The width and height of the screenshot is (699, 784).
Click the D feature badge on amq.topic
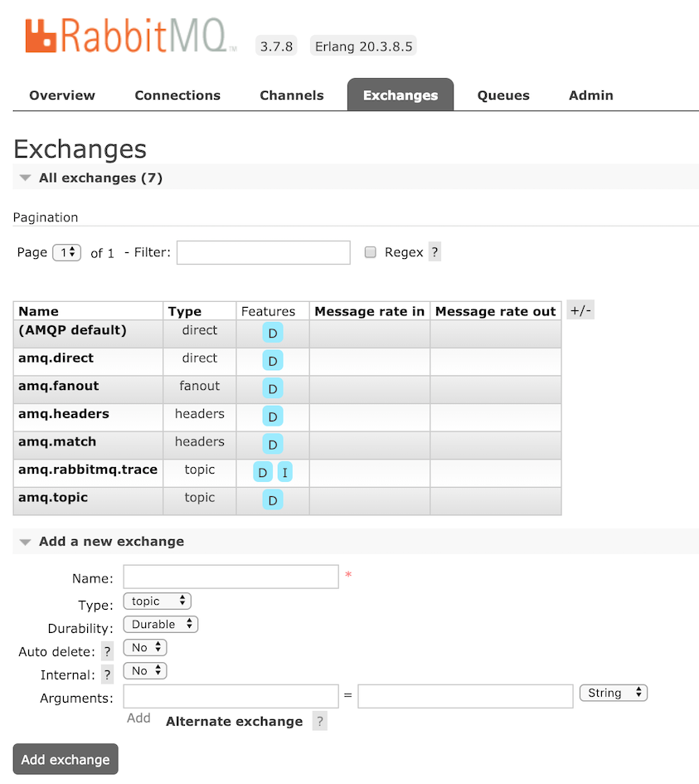coord(272,499)
